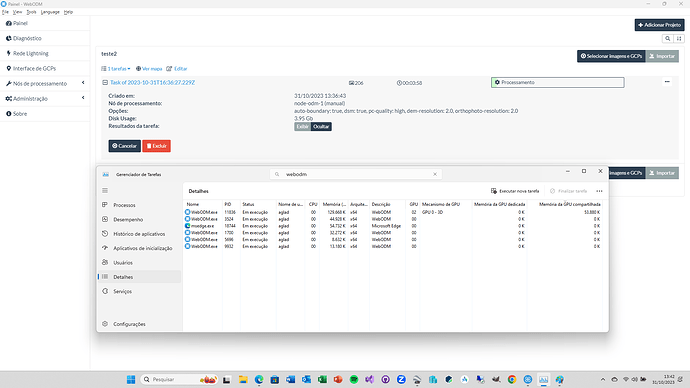Click Importar button for teste2 project
The height and width of the screenshot is (388, 690).
[662, 56]
